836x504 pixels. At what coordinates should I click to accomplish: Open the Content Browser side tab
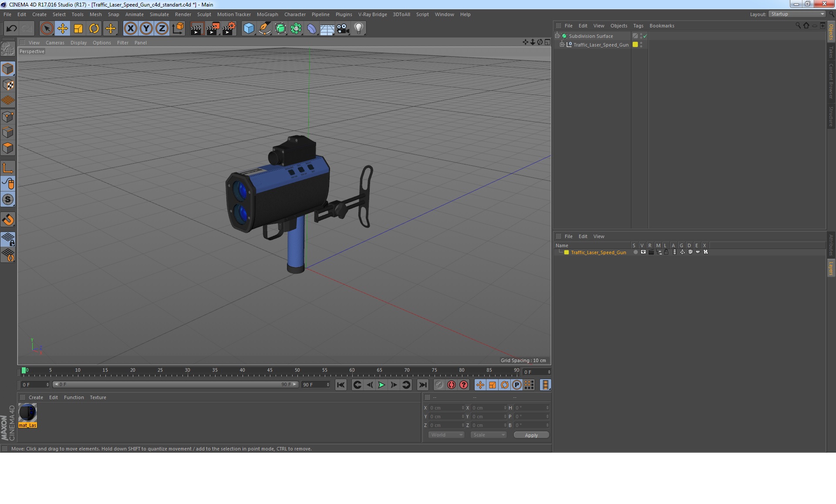pos(831,81)
